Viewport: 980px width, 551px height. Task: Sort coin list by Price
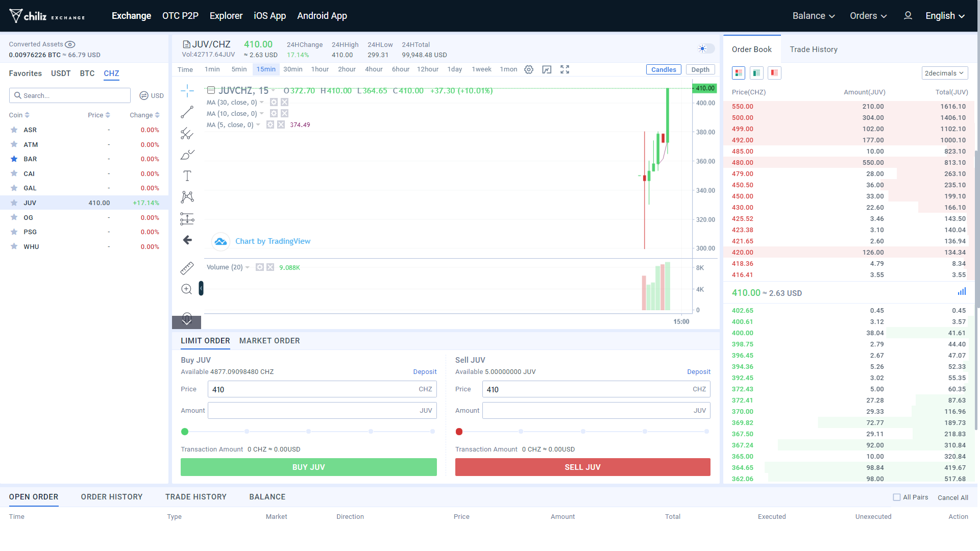99,115
